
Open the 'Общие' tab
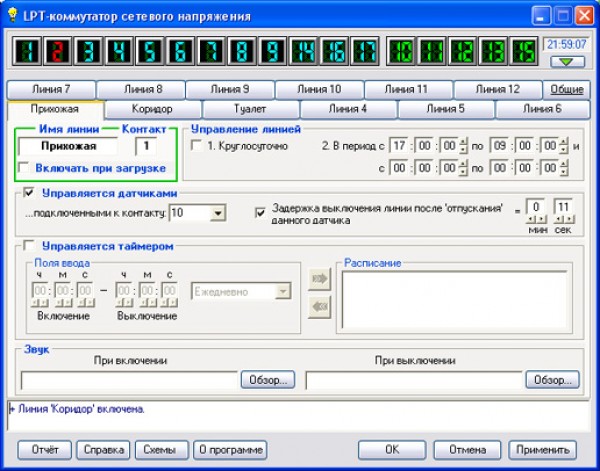pyautogui.click(x=567, y=89)
